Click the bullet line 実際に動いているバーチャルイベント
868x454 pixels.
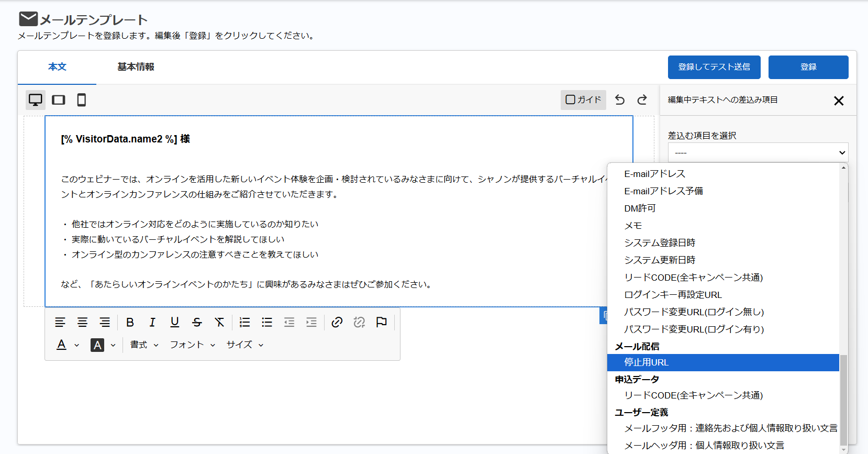[173, 239]
